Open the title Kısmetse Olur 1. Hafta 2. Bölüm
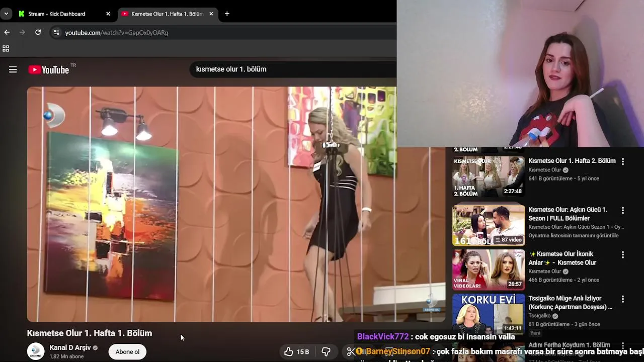 [x=572, y=161]
